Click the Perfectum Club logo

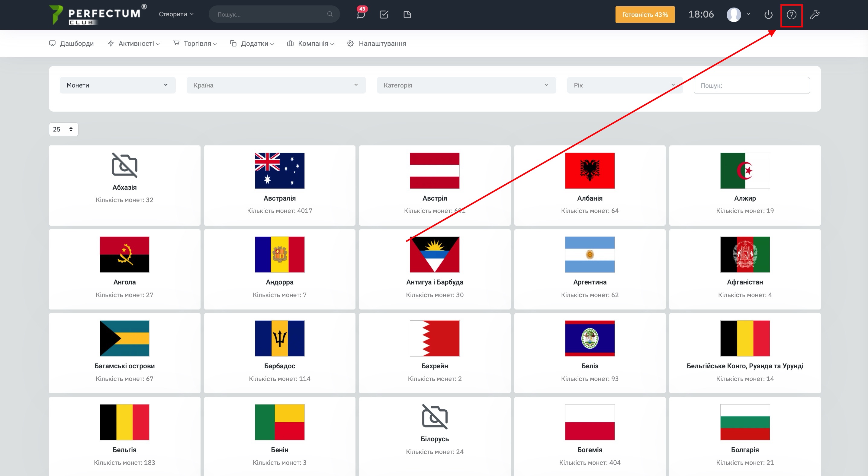pyautogui.click(x=97, y=14)
